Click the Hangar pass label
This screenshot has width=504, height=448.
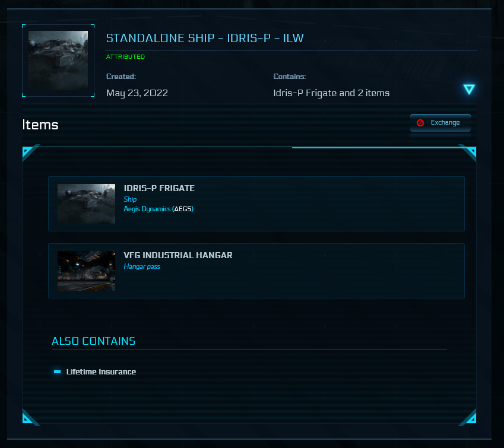click(142, 266)
